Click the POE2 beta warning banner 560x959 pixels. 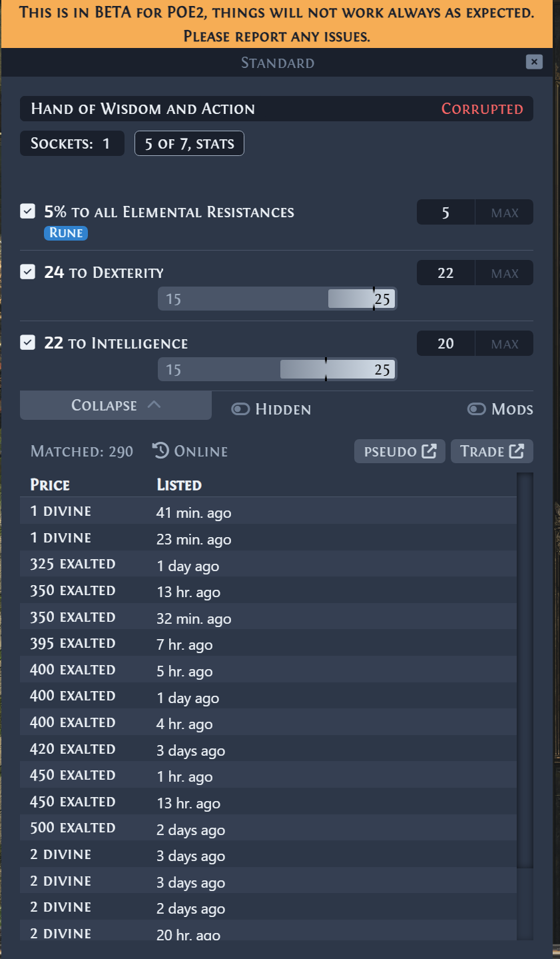click(x=277, y=24)
